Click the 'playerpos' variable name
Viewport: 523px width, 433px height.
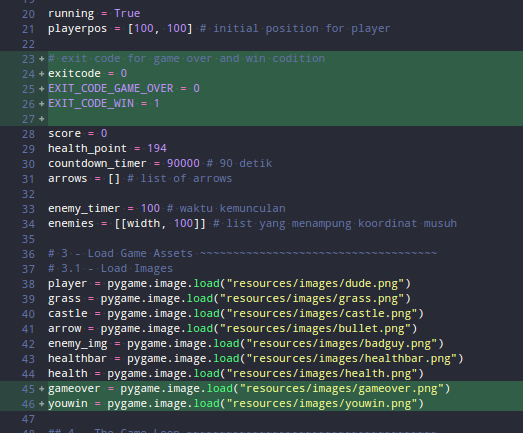(x=77, y=29)
